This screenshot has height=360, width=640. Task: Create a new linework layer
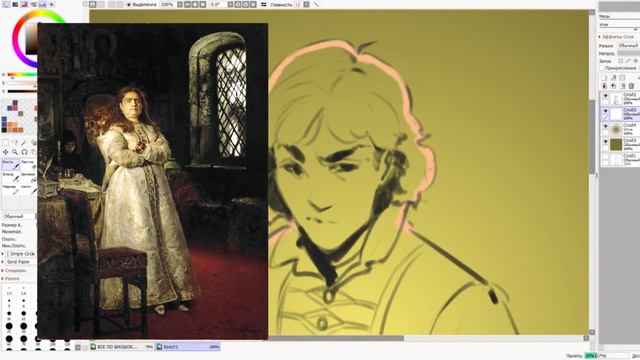pos(613,78)
